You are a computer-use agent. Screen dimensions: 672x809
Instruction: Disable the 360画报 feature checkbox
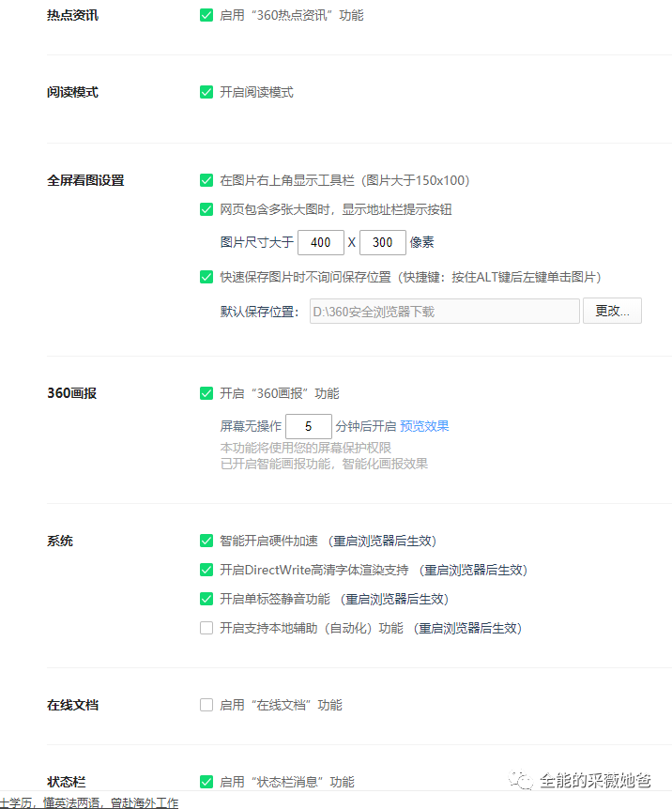tap(206, 393)
